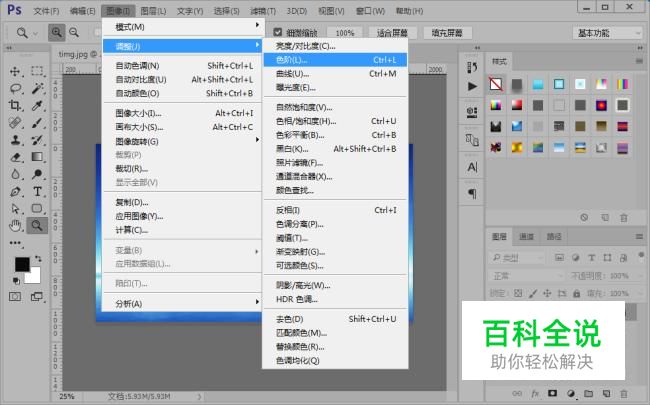
Task: Click the background color swatch
Action: [35, 277]
